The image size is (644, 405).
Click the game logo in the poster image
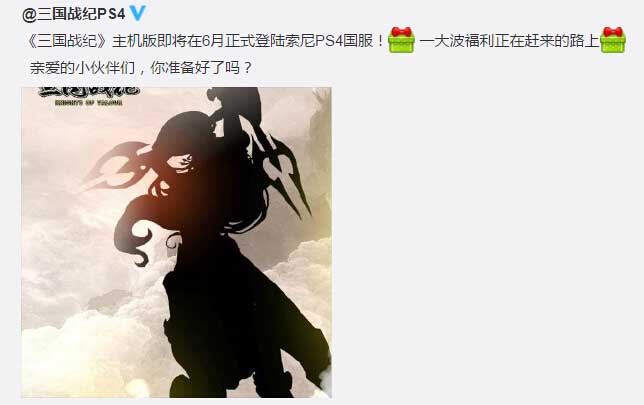tap(89, 91)
